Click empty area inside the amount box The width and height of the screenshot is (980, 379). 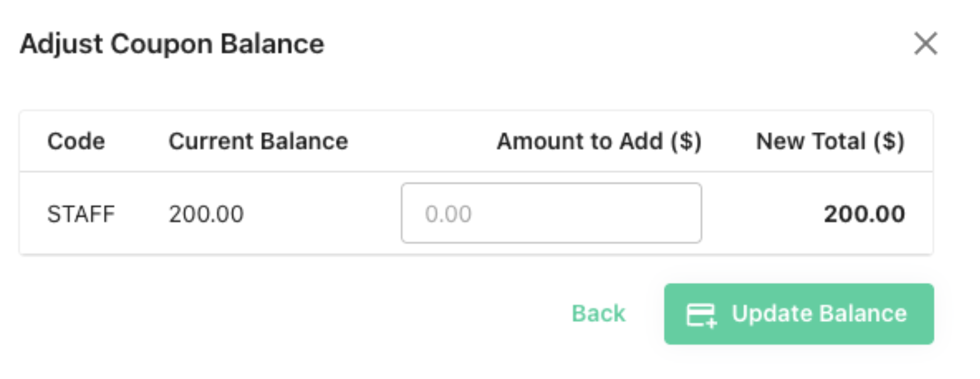(x=587, y=213)
